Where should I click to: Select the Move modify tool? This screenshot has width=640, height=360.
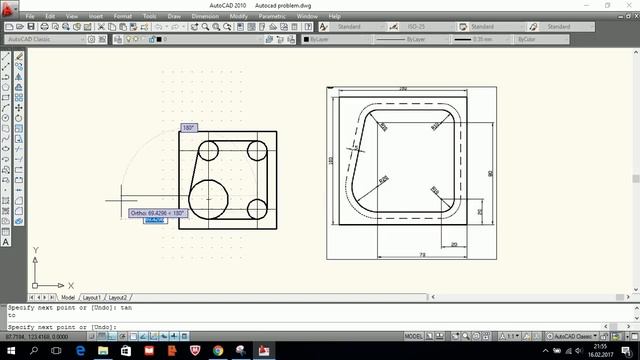coord(19,108)
